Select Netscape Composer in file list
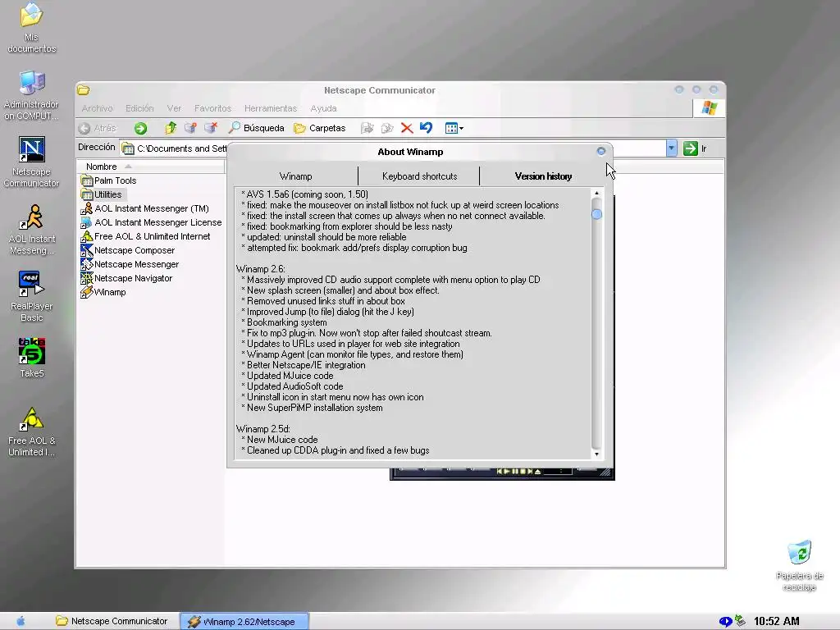Viewport: 840px width, 630px height. click(x=128, y=250)
